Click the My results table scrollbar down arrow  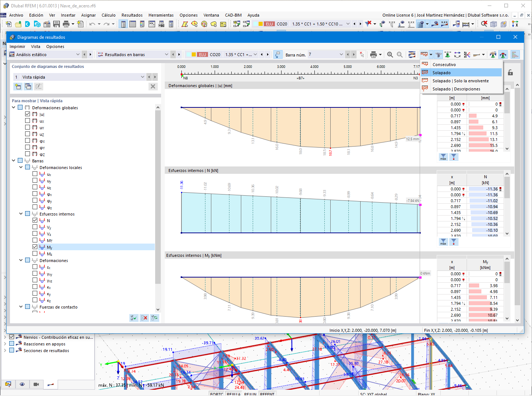click(x=507, y=318)
